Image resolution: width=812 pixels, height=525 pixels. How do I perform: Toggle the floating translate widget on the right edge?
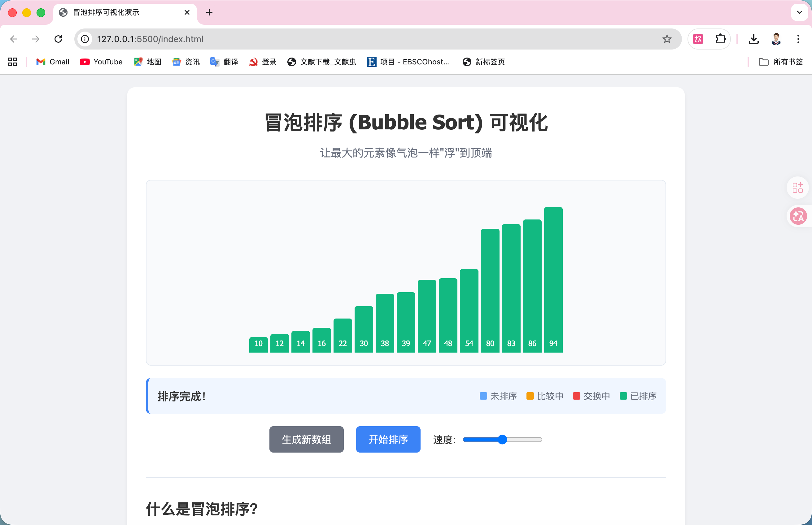coord(798,216)
